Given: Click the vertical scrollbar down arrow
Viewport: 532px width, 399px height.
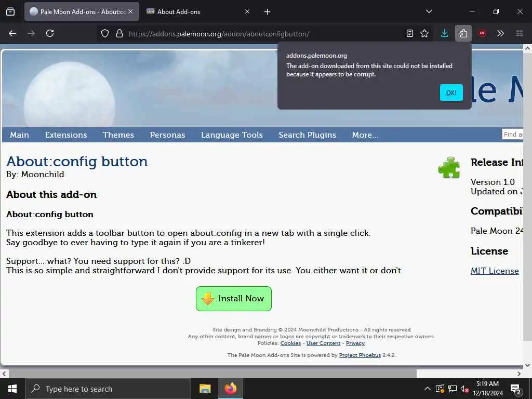Looking at the screenshot, I should pyautogui.click(x=527, y=365).
